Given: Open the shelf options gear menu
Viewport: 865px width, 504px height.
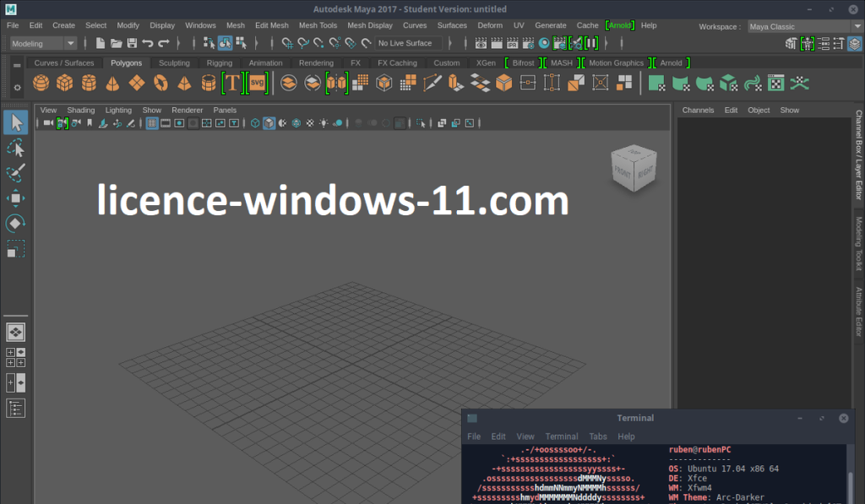Looking at the screenshot, I should (17, 87).
